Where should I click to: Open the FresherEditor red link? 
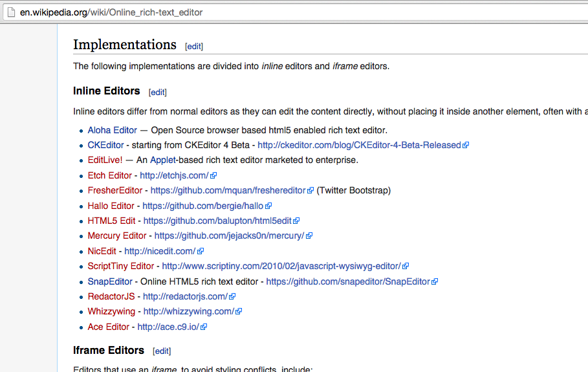tap(114, 190)
